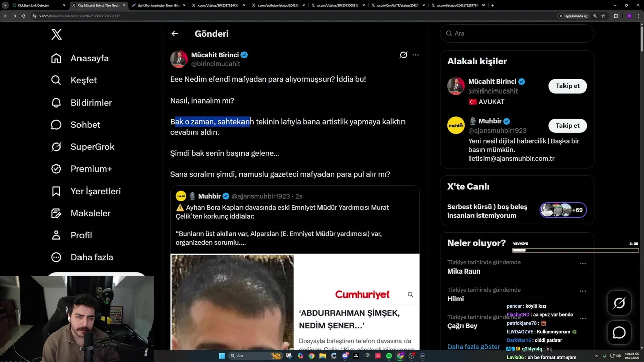Open the post's three-dot more menu
The height and width of the screenshot is (362, 644).
(x=415, y=55)
